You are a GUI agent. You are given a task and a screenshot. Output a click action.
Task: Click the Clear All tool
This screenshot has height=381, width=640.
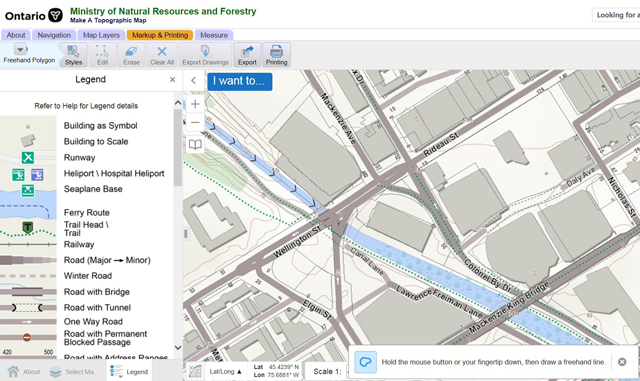coord(162,55)
